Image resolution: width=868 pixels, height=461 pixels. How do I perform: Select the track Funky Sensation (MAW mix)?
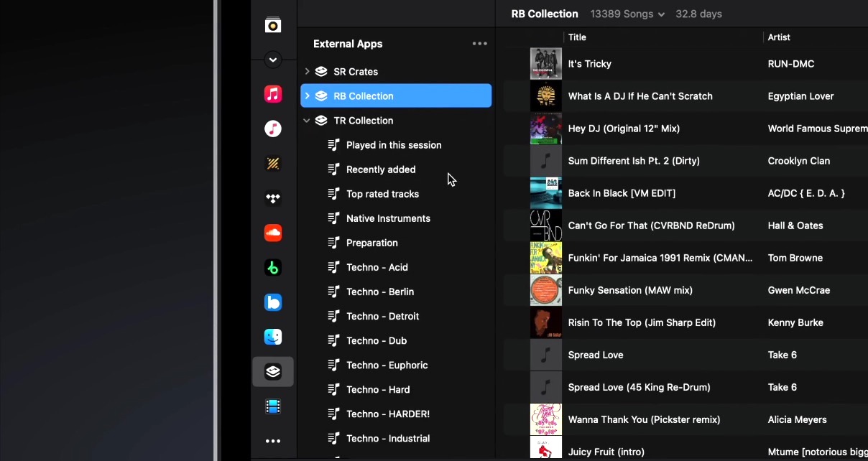point(630,290)
